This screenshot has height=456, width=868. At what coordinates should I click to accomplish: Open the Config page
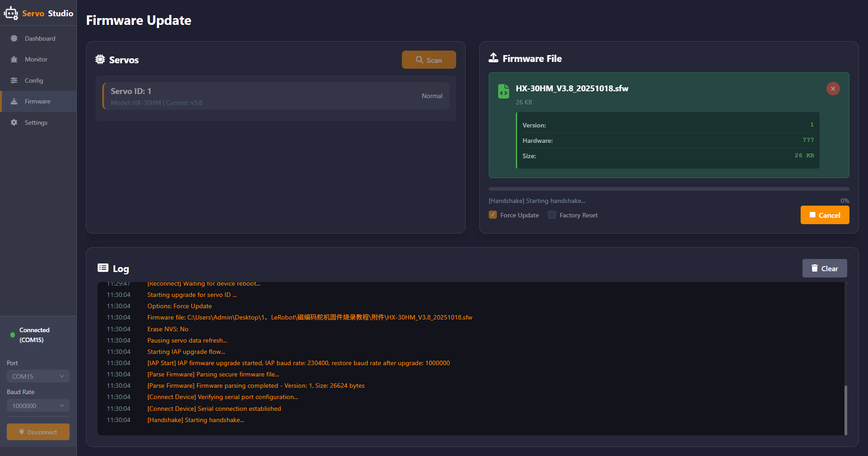pos(38,80)
